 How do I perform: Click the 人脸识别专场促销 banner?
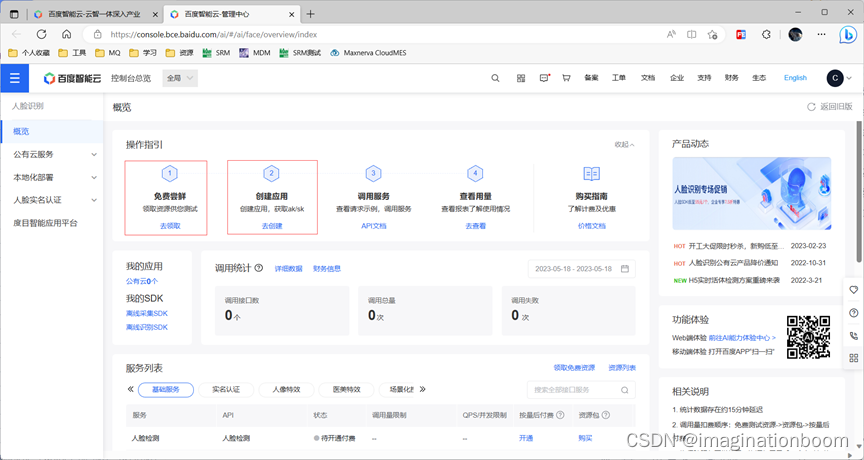[x=752, y=193]
